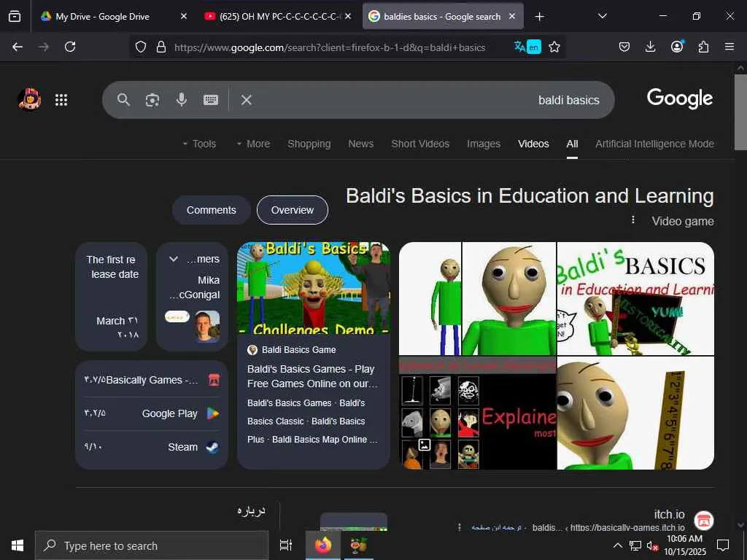Viewport: 747px width, 560px height.
Task: Open Baldi's Basics title logo image
Action: tap(635, 298)
